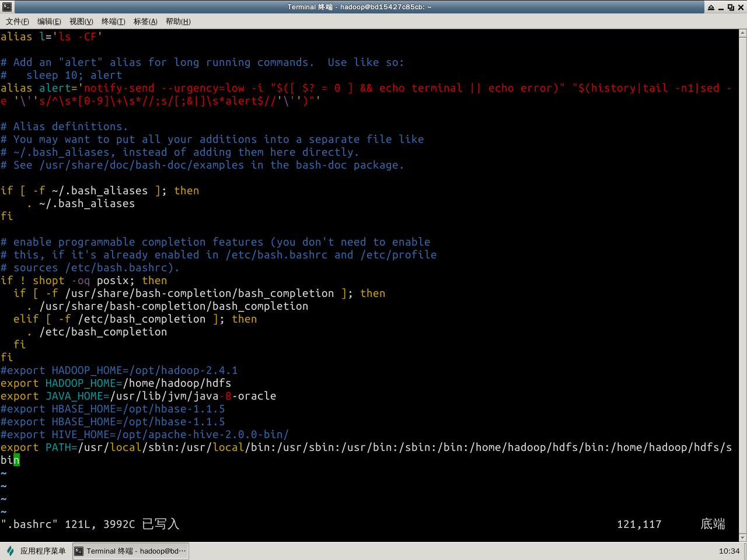Click the scrollbar up arrow
The height and width of the screenshot is (560, 747).
(x=742, y=33)
